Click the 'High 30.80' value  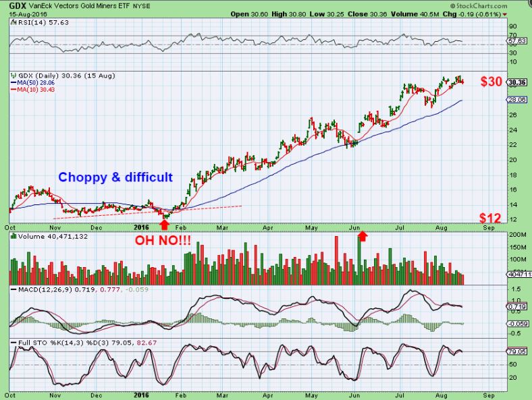point(289,14)
